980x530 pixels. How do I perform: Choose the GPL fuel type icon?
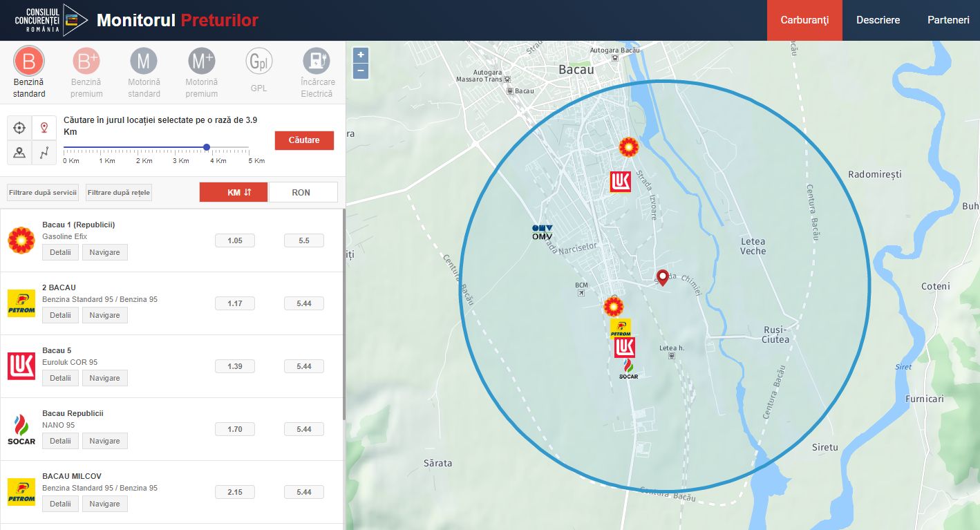point(258,62)
